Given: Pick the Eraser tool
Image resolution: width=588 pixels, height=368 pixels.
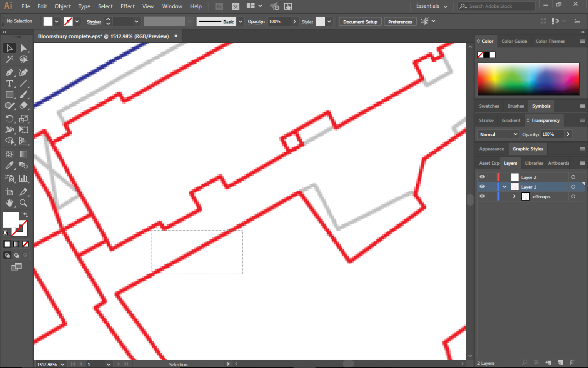Looking at the screenshot, I should tap(23, 105).
